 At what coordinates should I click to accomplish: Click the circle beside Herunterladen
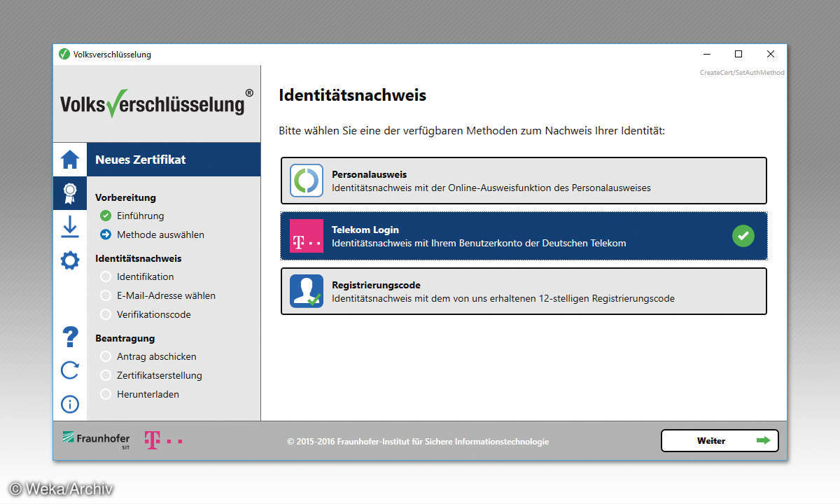coord(106,394)
